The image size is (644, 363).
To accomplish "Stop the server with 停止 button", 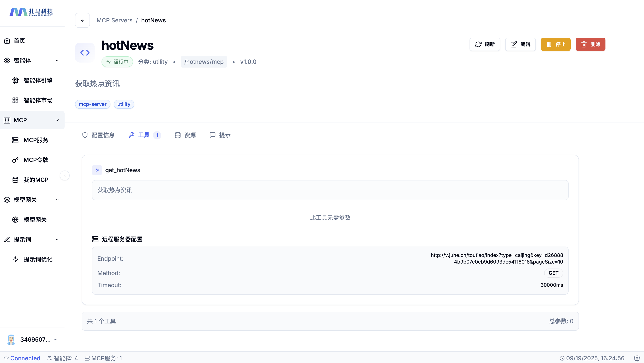I will (556, 44).
